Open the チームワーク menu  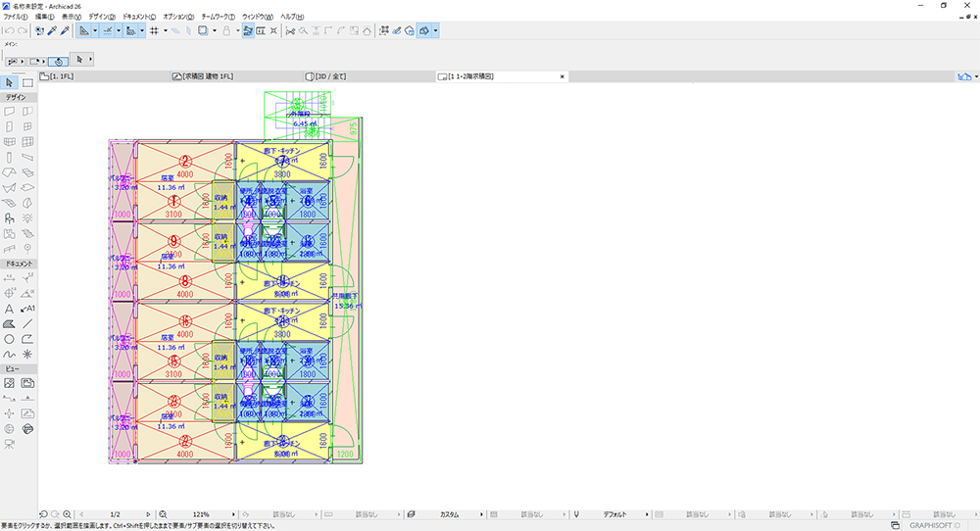coord(219,17)
